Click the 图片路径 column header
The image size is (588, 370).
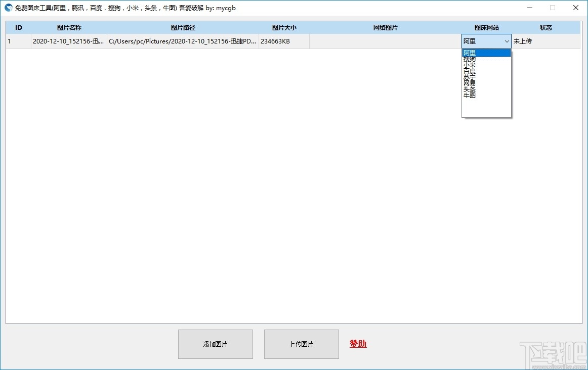183,27
